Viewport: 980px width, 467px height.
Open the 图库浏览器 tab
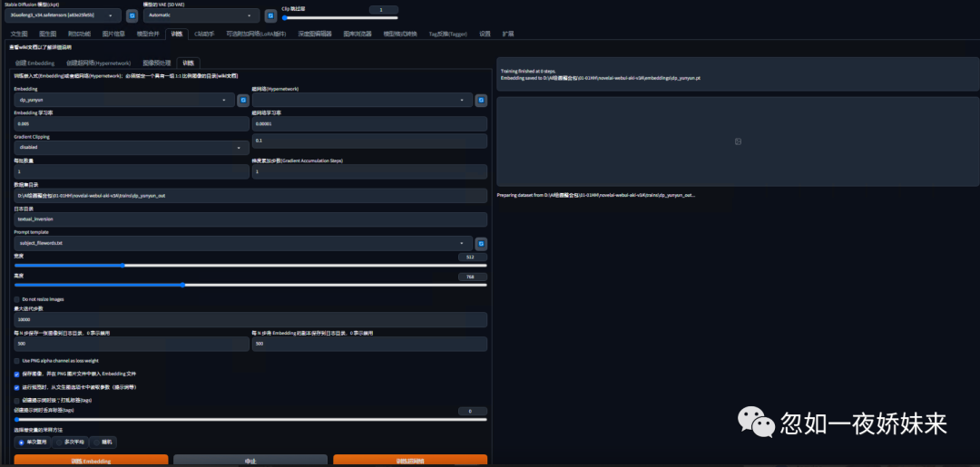click(x=358, y=34)
